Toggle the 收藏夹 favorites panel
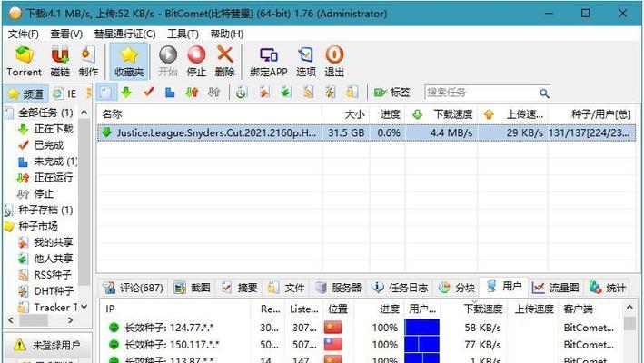Viewport: 644px width, 363px height. [x=129, y=62]
